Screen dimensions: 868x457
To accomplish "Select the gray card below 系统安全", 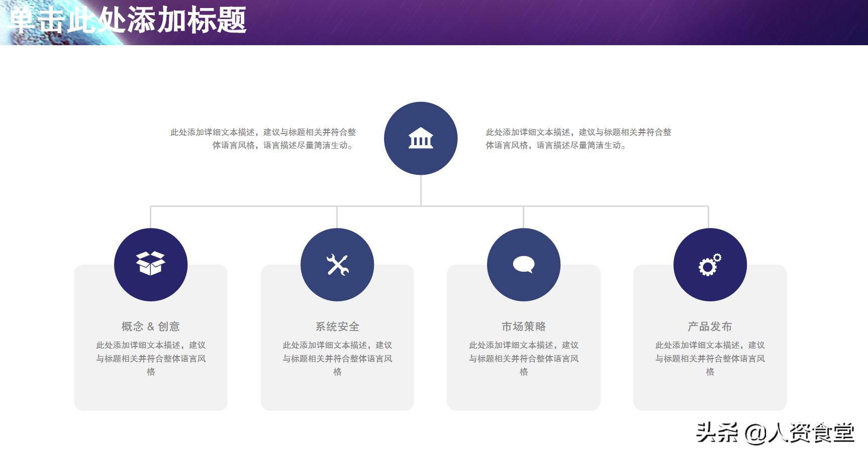I will (337, 392).
